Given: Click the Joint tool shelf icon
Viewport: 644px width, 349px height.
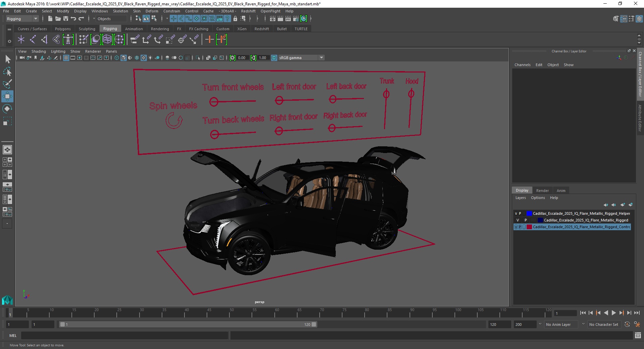Looking at the screenshot, I should [33, 40].
